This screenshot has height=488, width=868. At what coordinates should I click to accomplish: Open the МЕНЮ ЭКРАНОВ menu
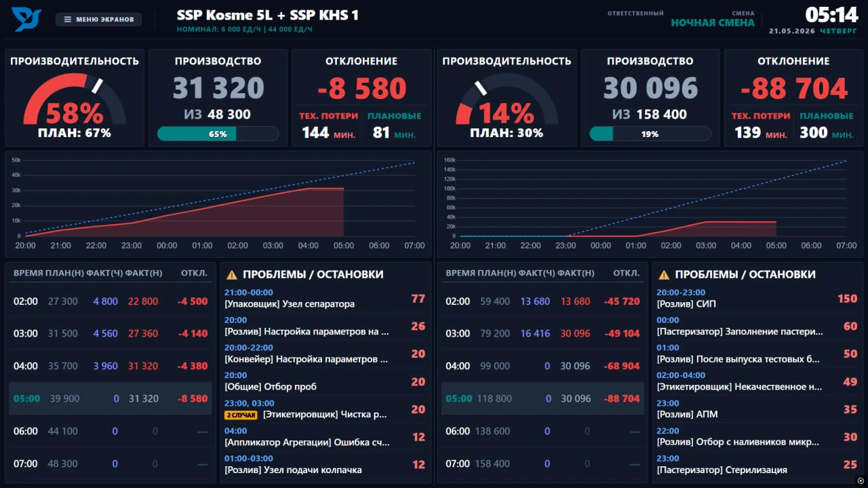pyautogui.click(x=98, y=19)
